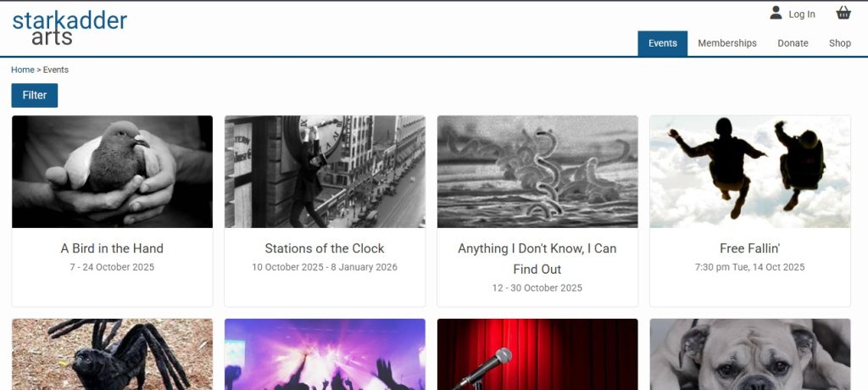The width and height of the screenshot is (868, 390).
Task: Open the shopping basket icon
Action: (843, 13)
